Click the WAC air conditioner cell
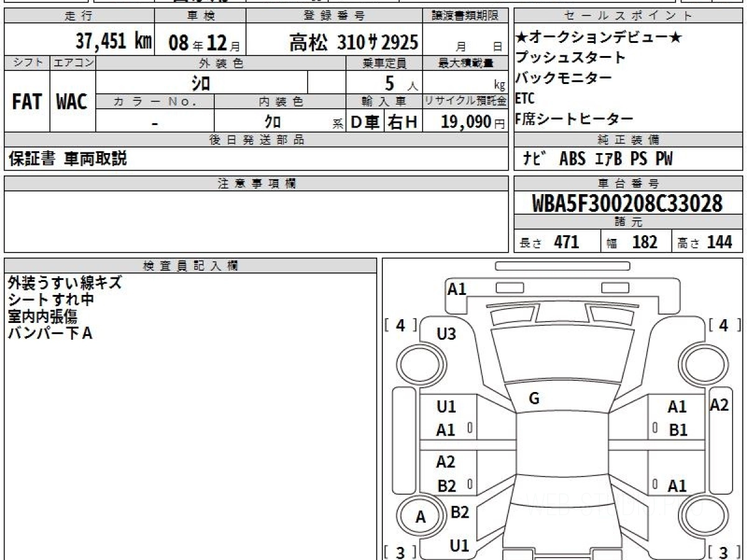 coord(72,102)
